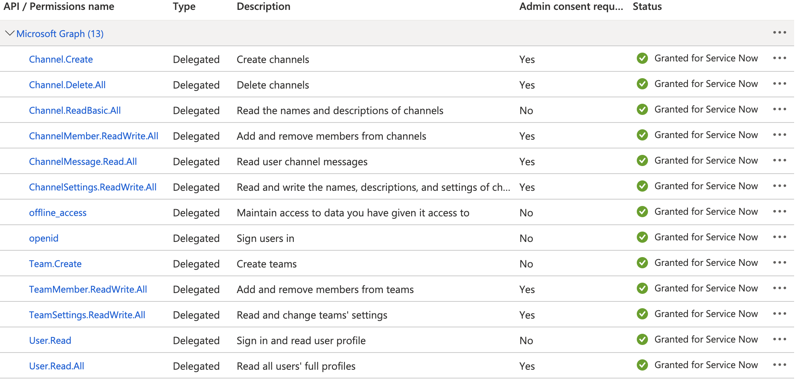Open ellipsis menu for User.Read.All row
Viewport: 800px width, 384px height.
click(x=779, y=365)
